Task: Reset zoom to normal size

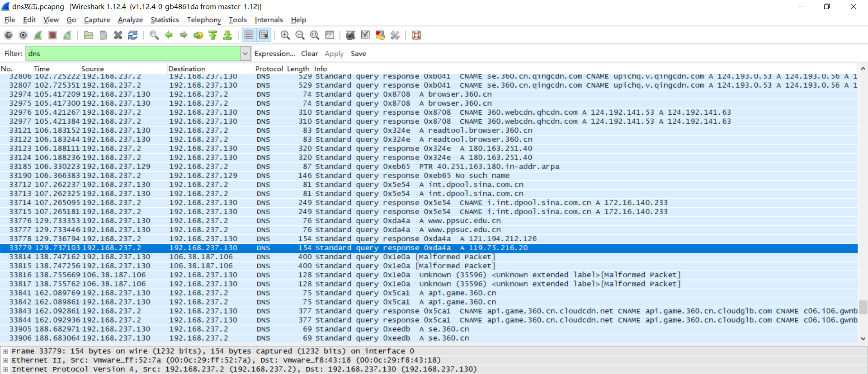Action: (x=315, y=35)
